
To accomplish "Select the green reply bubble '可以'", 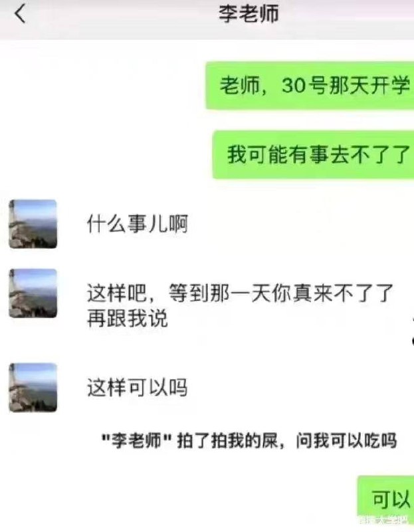I will pyautogui.click(x=386, y=499).
